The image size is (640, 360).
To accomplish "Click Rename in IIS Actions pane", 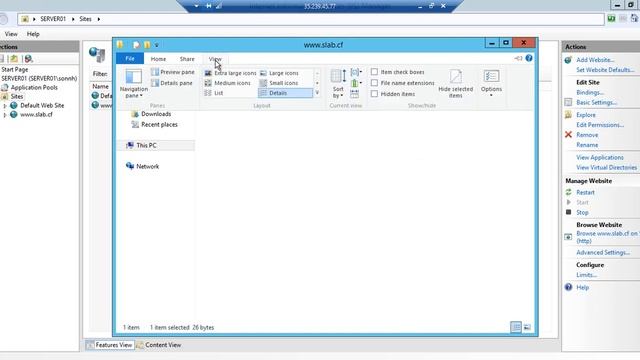I will point(587,145).
